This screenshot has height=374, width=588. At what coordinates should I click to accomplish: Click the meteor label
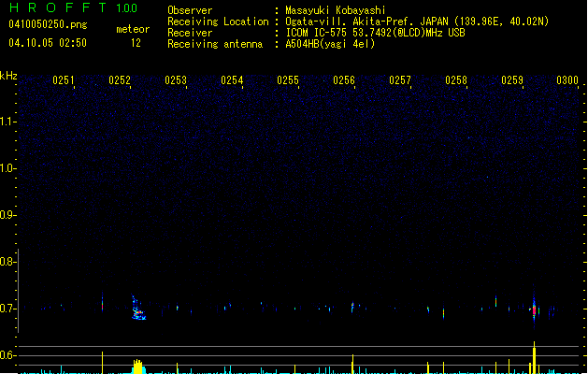coord(133,29)
